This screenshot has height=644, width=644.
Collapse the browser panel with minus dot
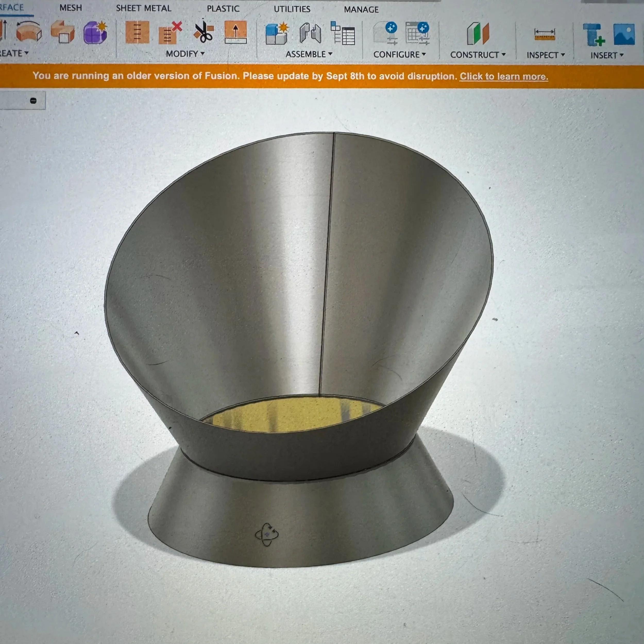33,100
